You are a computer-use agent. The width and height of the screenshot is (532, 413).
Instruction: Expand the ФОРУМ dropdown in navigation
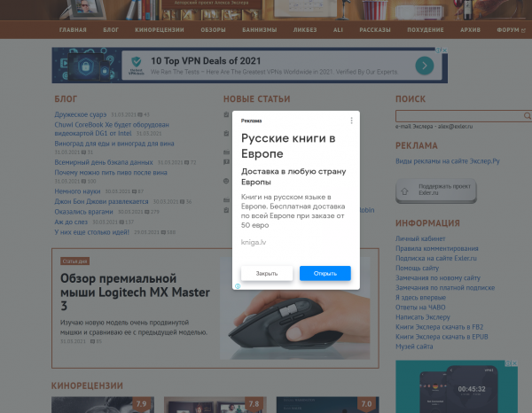tap(511, 29)
